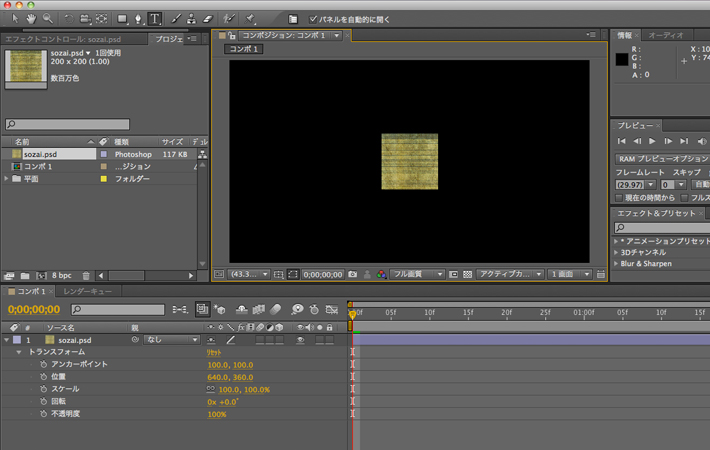This screenshot has width=710, height=450.
Task: Enable 現在の時間から checkbox in preview panel
Action: pyautogui.click(x=618, y=199)
